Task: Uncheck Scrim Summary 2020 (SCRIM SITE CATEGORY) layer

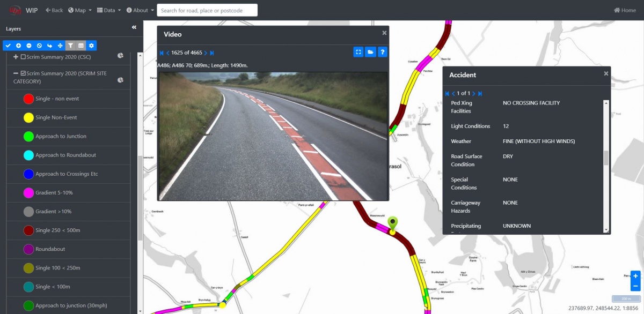Action: 23,73
